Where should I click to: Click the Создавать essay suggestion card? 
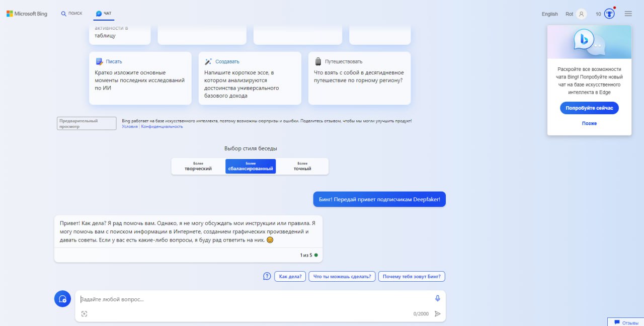pyautogui.click(x=250, y=78)
